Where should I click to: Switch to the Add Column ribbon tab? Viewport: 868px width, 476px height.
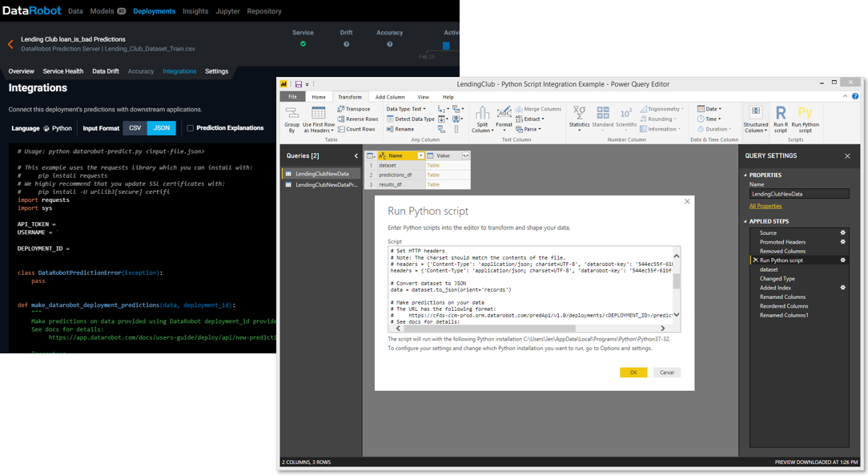[x=390, y=97]
